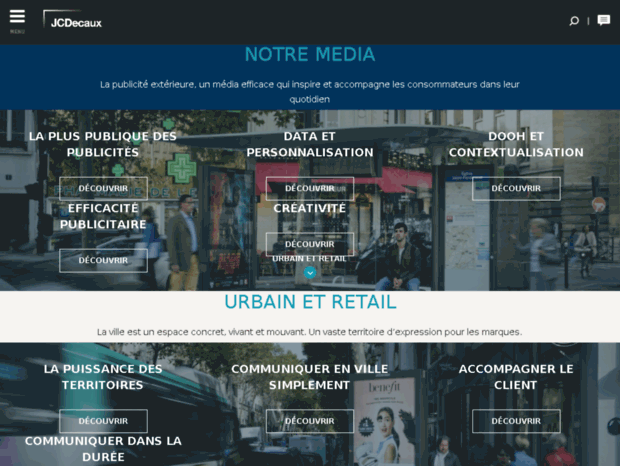620x466 pixels.
Task: Click the La ville est un espace concret text
Action: pyautogui.click(x=310, y=332)
